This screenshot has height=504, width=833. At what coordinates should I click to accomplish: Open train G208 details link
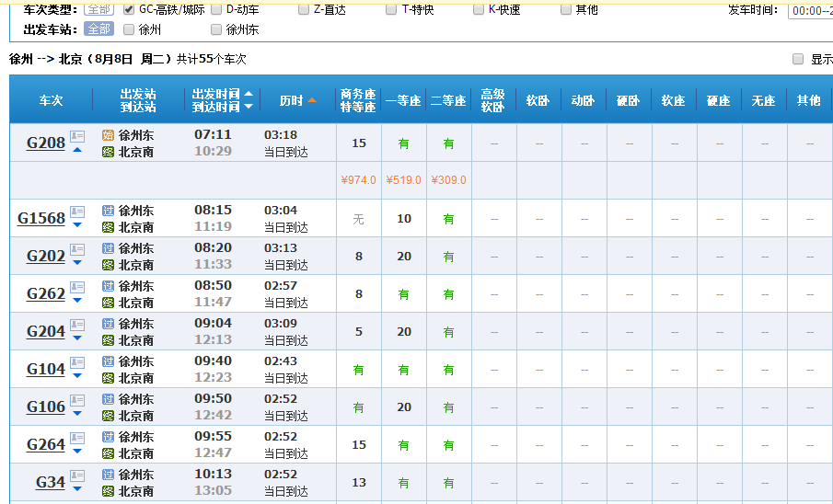(x=46, y=143)
